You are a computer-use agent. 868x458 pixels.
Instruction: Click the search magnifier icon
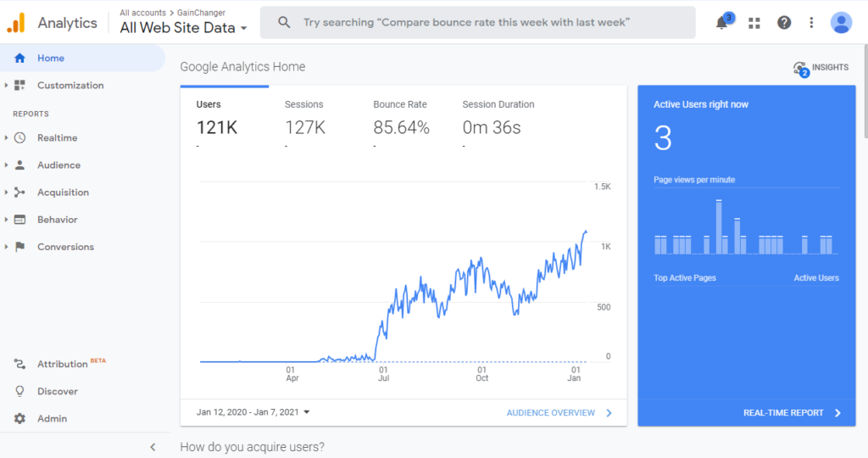point(284,23)
